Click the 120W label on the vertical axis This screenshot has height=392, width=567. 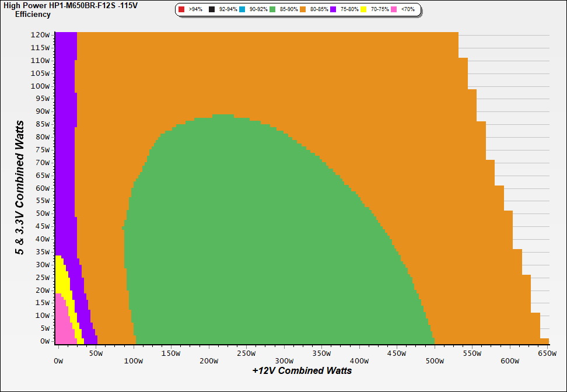[x=41, y=35]
